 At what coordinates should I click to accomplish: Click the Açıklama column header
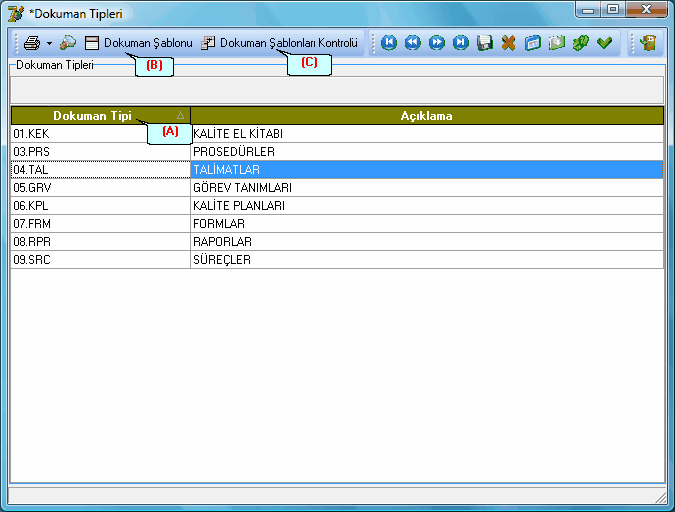426,116
